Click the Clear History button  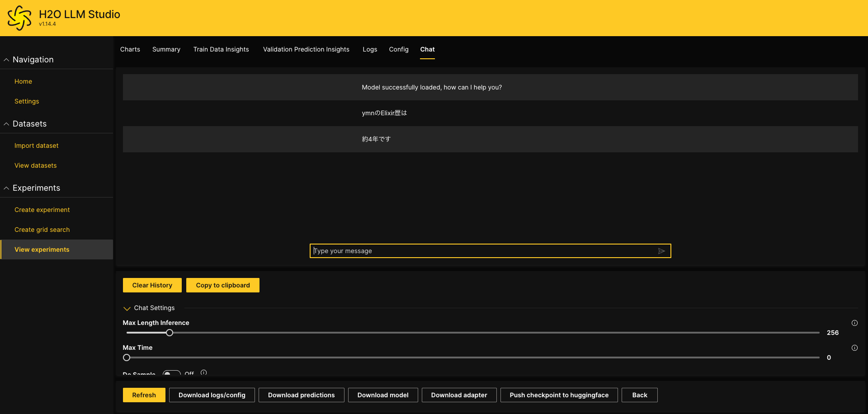152,285
